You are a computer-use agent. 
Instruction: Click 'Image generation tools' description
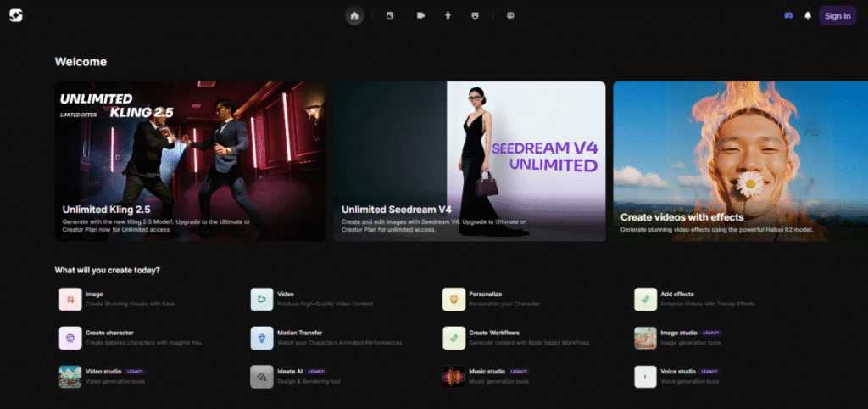[x=691, y=343]
